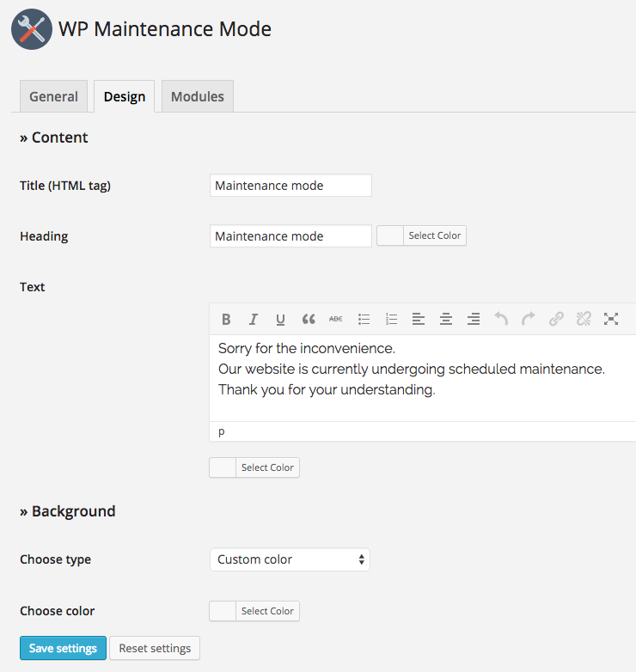This screenshot has width=636, height=672.
Task: Click the background Choose color swatch
Action: tap(223, 611)
